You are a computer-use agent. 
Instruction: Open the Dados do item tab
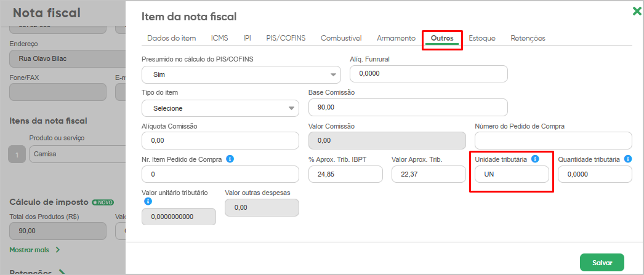coord(171,38)
